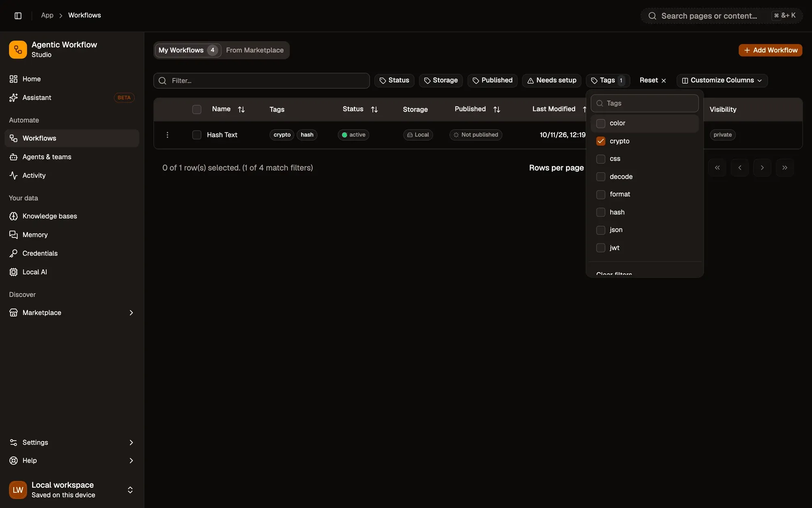Click the private visibility badge
This screenshot has width=812, height=508.
(723, 135)
